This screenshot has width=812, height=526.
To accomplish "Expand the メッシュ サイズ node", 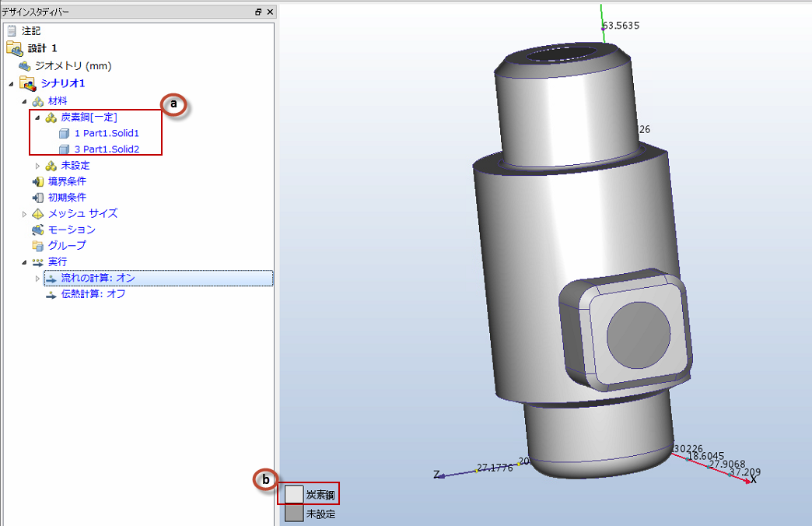I will click(24, 214).
